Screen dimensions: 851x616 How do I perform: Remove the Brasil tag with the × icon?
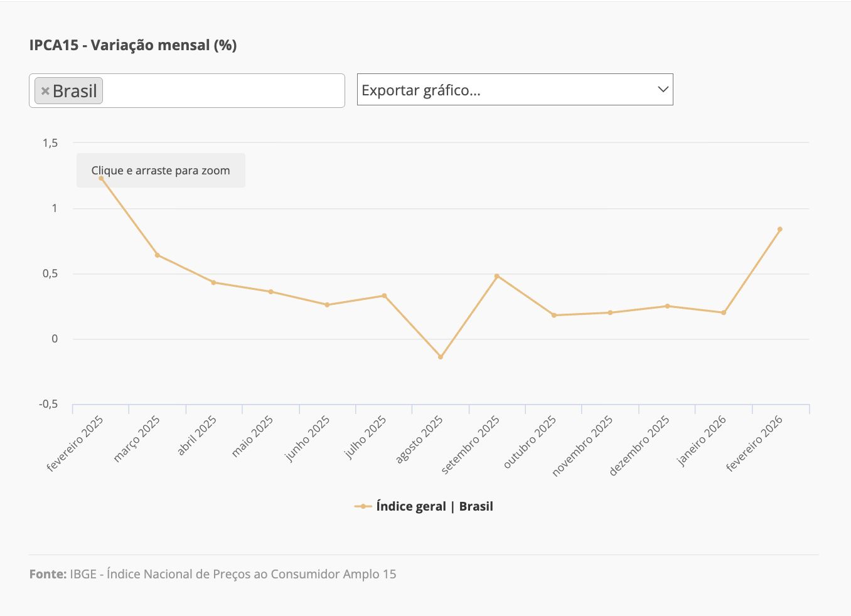45,91
